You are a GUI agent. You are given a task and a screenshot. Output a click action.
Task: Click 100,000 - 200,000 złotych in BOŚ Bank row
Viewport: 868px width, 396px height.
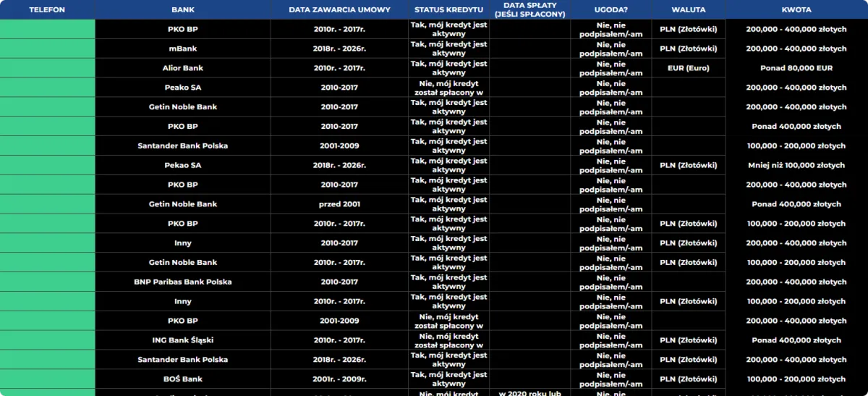click(796, 379)
